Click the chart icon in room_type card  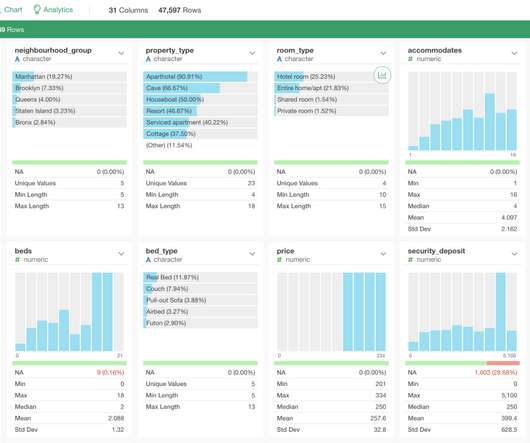coord(382,75)
